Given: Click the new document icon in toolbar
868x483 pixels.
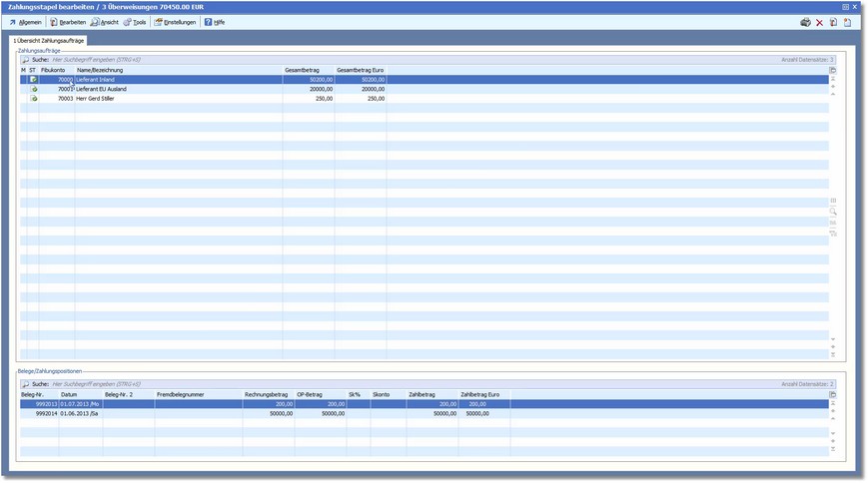Looking at the screenshot, I should coord(847,22).
